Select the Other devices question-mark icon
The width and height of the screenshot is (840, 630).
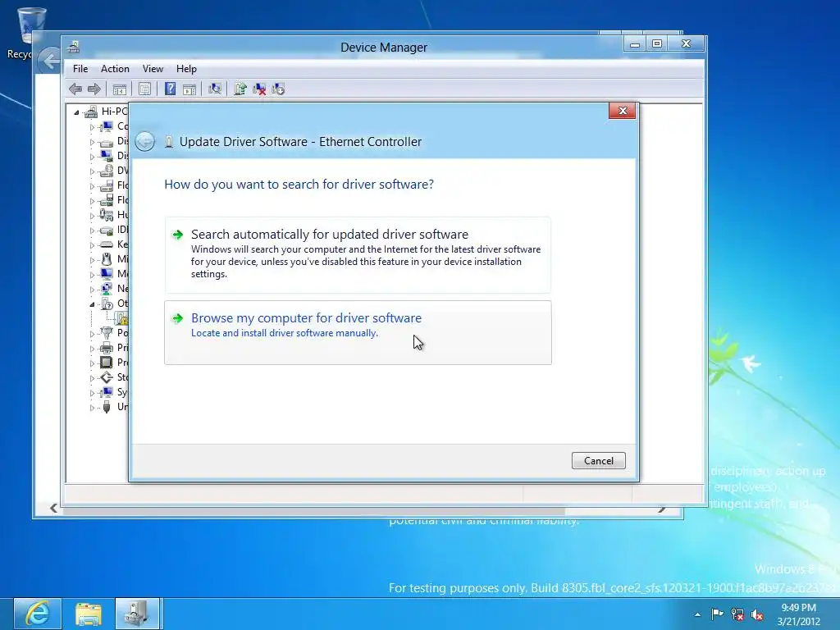pos(107,304)
